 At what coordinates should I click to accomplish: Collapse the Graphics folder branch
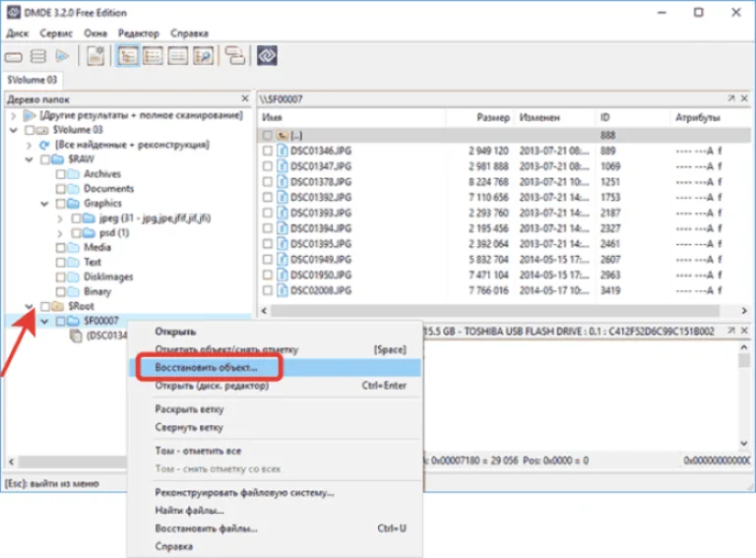[x=44, y=204]
